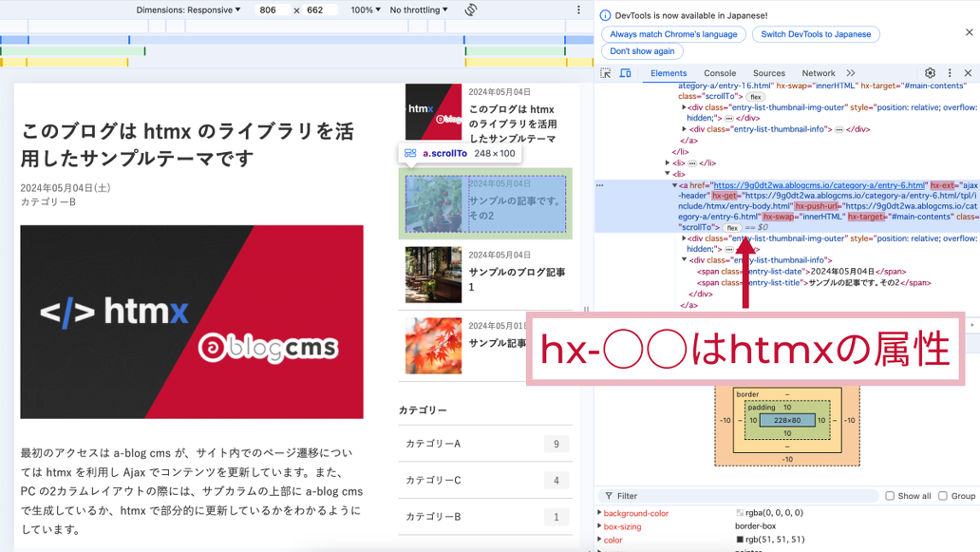Open the Dimensions: Responsive dropdown
980x552 pixels.
pyautogui.click(x=188, y=10)
